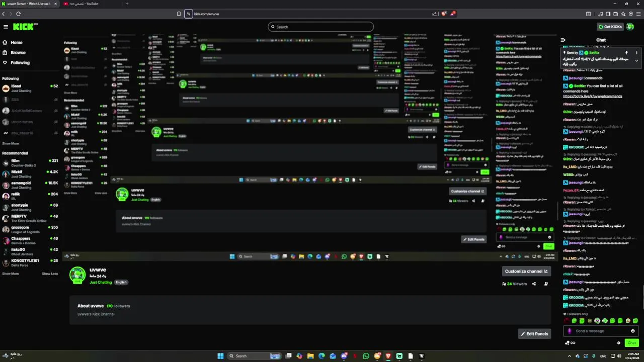644x362 pixels.
Task: Click the pin icon on pinned message
Action: click(x=626, y=52)
